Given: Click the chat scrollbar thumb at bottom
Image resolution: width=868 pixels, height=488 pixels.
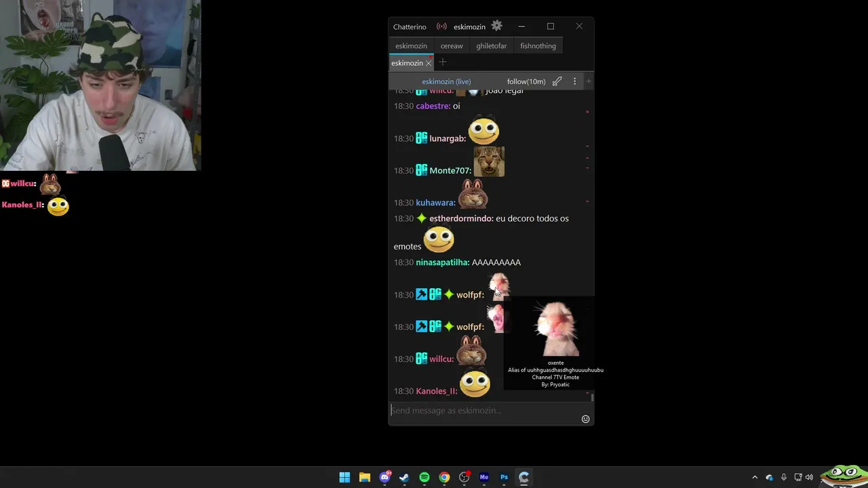Looking at the screenshot, I should (x=592, y=398).
